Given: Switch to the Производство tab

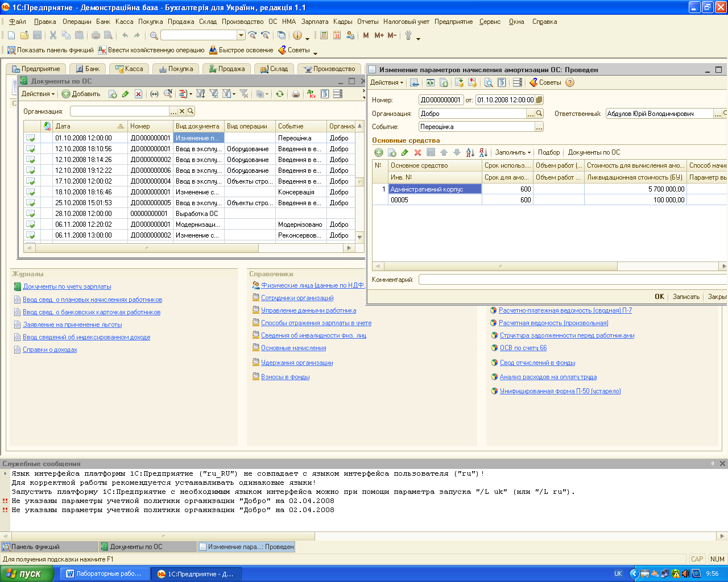Looking at the screenshot, I should tap(329, 69).
